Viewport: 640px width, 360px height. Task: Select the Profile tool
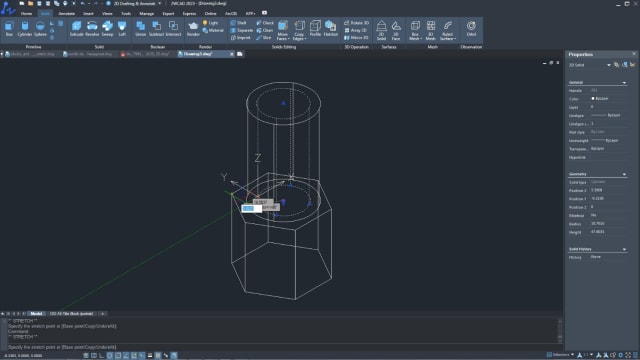[x=315, y=29]
